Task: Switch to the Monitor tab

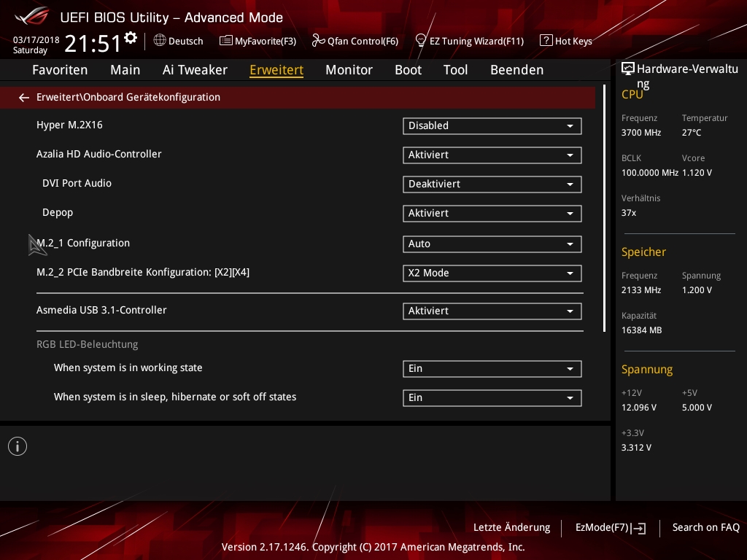Action: (349, 70)
